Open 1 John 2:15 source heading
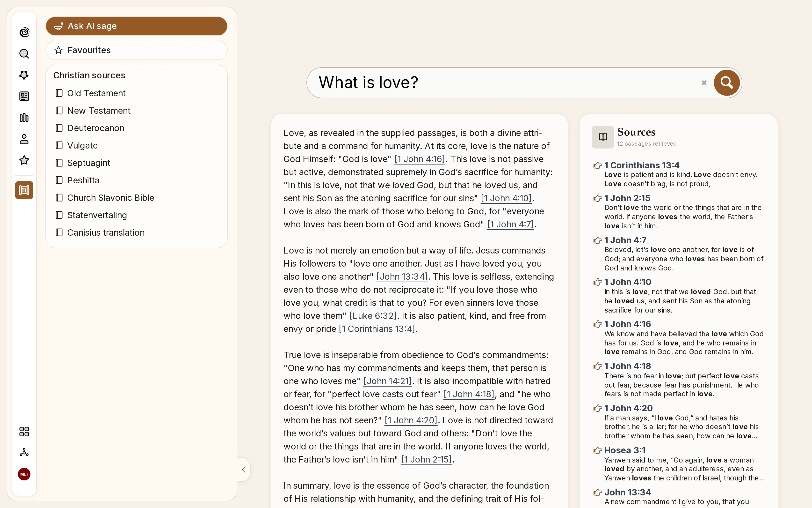The height and width of the screenshot is (508, 812). pyautogui.click(x=627, y=198)
